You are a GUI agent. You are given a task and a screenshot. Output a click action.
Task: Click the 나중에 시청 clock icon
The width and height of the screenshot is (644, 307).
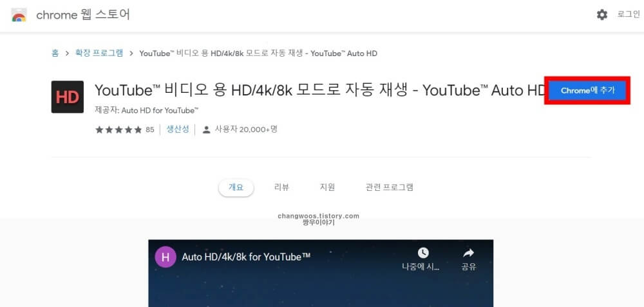pyautogui.click(x=422, y=253)
